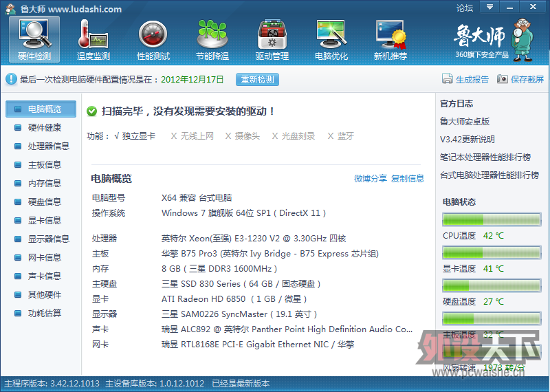The height and width of the screenshot is (392, 550).
Task: Open the title bar dropdown menu arrow
Action: (x=489, y=7)
